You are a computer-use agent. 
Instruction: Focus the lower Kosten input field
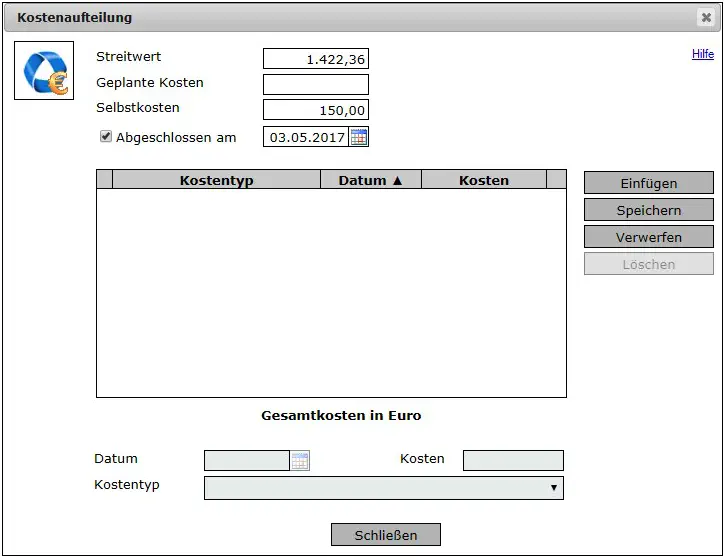pos(513,461)
